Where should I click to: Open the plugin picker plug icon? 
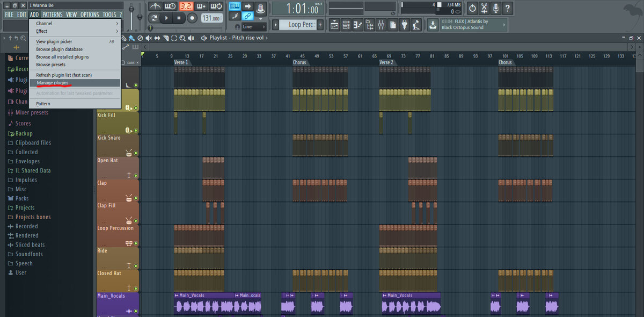[x=404, y=25]
